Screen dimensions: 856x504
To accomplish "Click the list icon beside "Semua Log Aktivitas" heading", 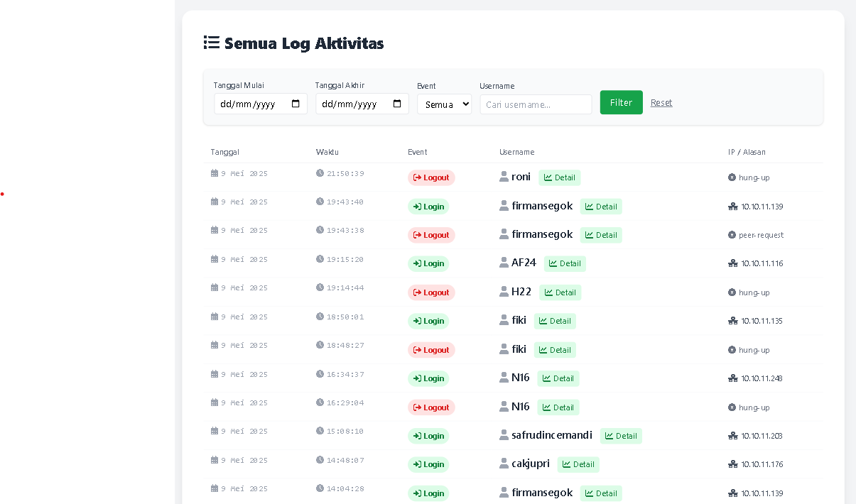I will coord(212,43).
